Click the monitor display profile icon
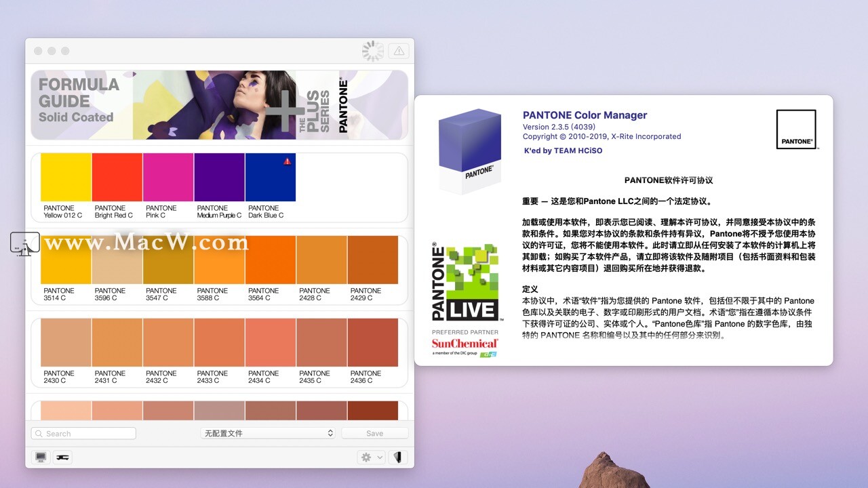This screenshot has height=488, width=868. tap(41, 457)
